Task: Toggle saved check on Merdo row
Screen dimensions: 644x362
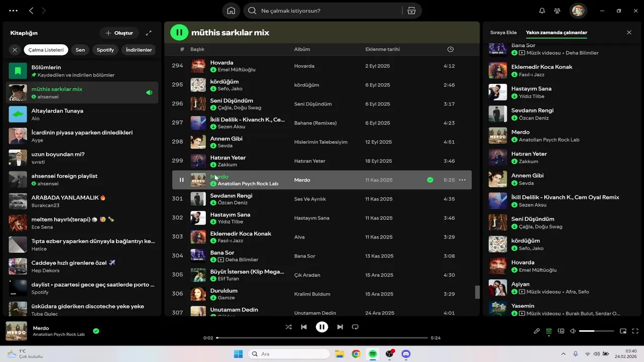Action: tap(430, 180)
